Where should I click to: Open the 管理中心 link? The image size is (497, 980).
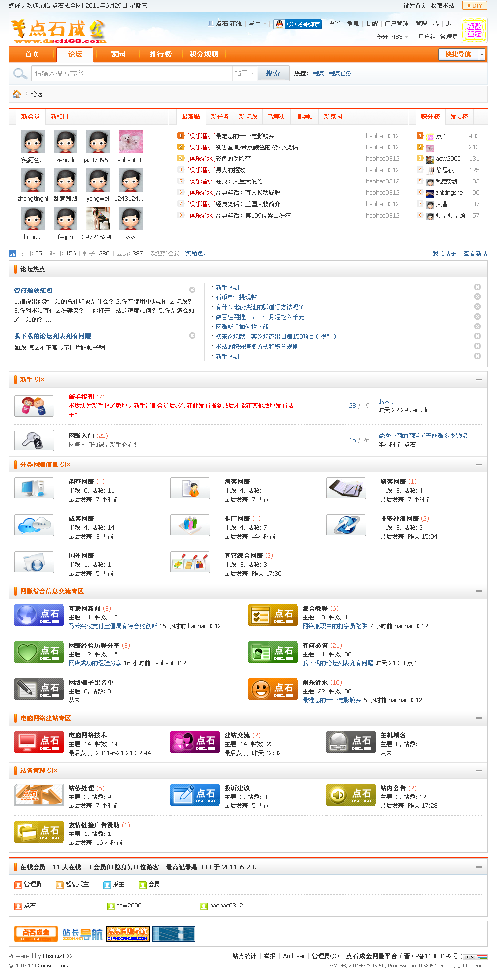click(x=427, y=24)
